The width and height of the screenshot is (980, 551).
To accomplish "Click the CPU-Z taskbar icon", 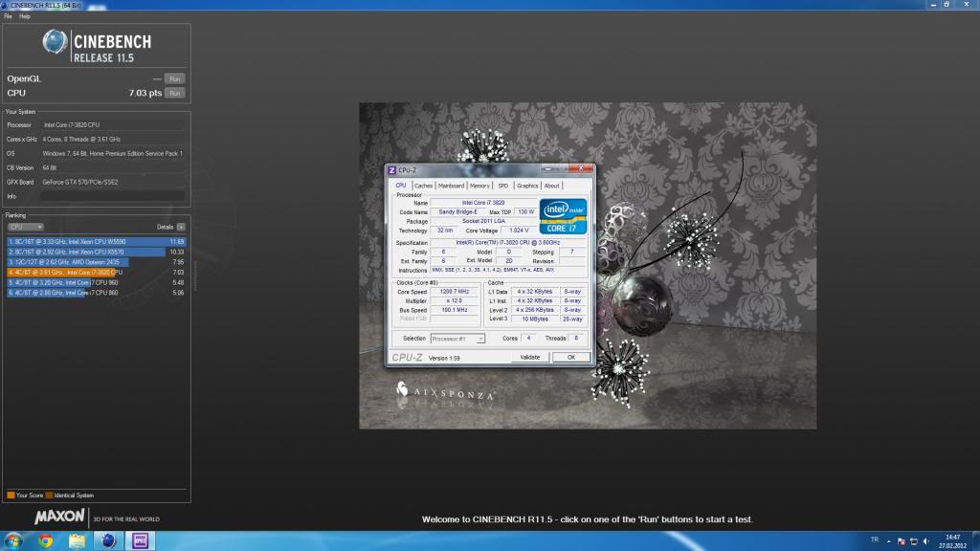I will coord(140,541).
